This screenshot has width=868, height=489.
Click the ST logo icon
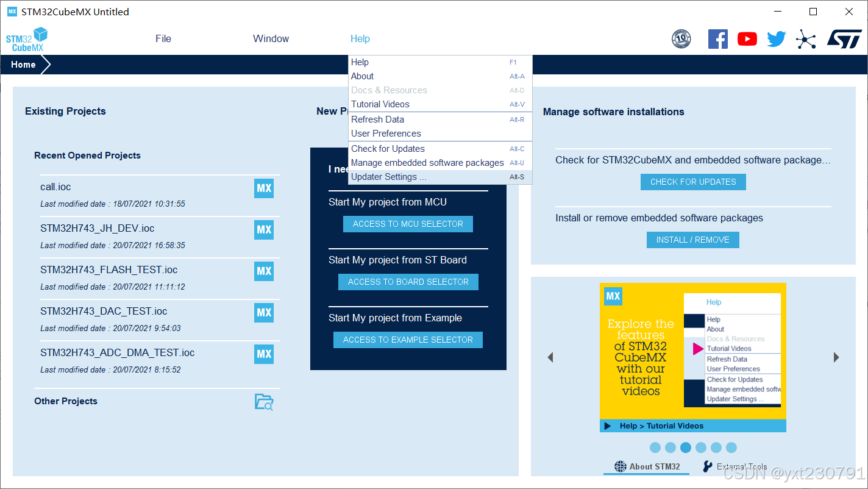tap(844, 39)
